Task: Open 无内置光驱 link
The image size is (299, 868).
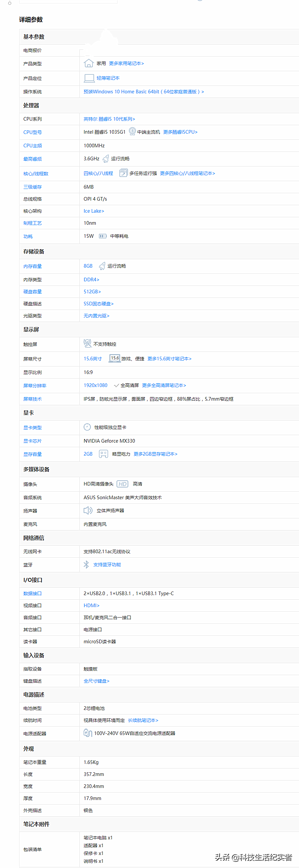Action: point(96,316)
